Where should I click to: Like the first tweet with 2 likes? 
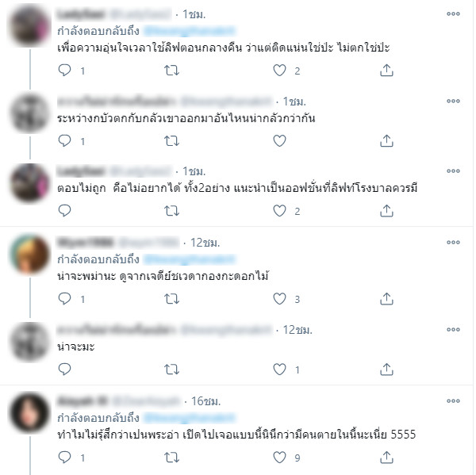pos(279,71)
